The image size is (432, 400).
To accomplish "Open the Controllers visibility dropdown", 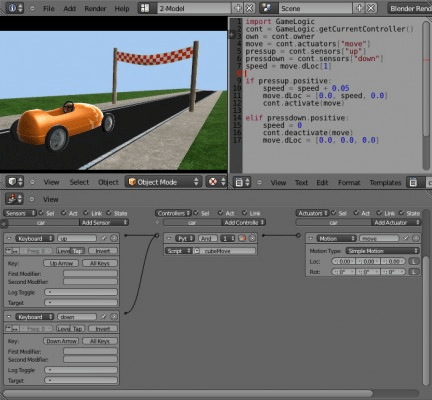I will (173, 213).
